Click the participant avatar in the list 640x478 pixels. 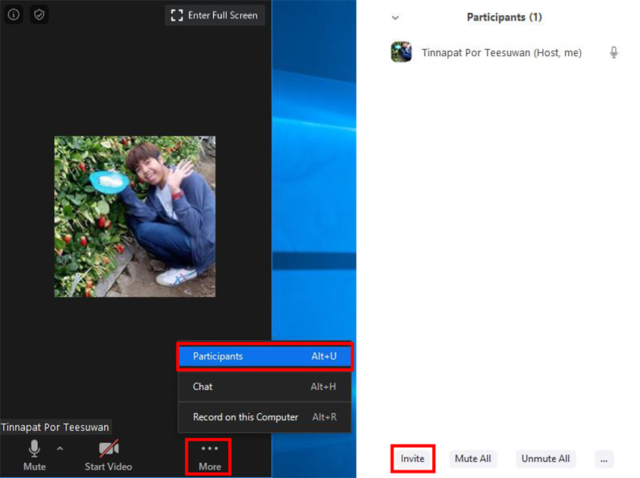point(401,52)
